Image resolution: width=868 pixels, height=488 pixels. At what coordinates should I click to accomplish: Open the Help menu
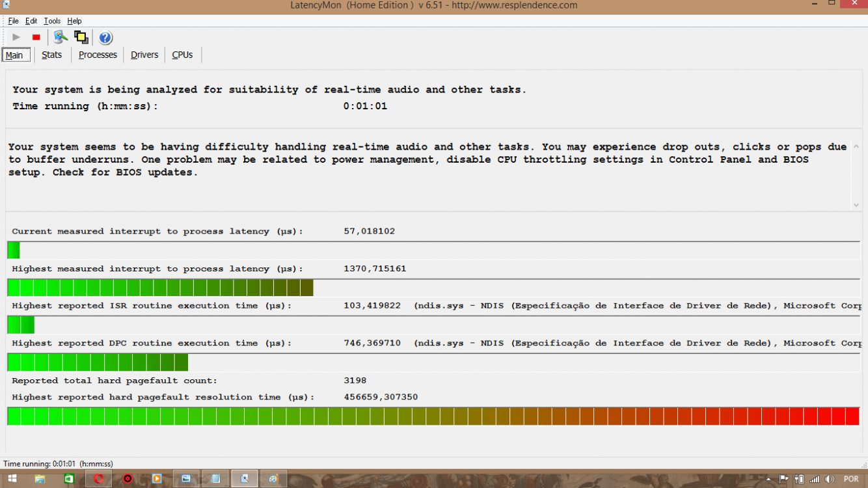[74, 21]
